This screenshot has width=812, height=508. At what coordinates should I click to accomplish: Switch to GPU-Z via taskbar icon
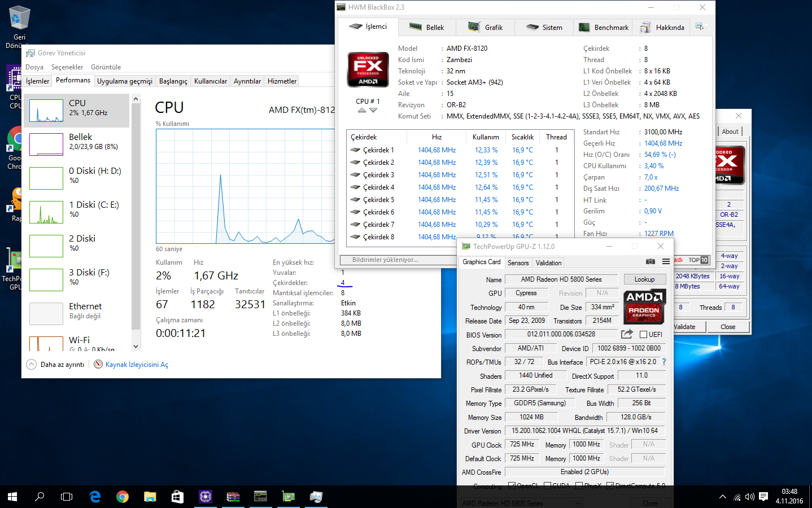tap(289, 497)
